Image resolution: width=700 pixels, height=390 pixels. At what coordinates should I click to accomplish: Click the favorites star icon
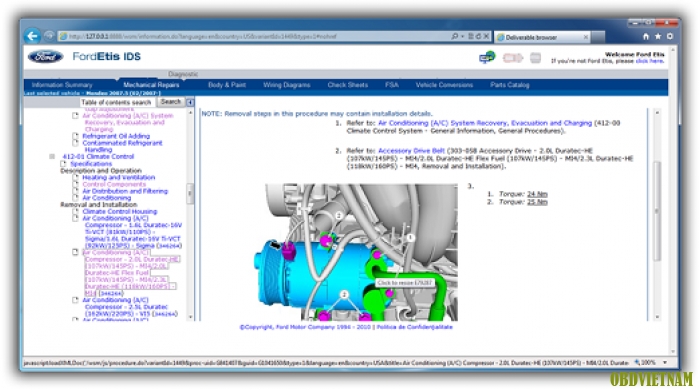(x=658, y=36)
